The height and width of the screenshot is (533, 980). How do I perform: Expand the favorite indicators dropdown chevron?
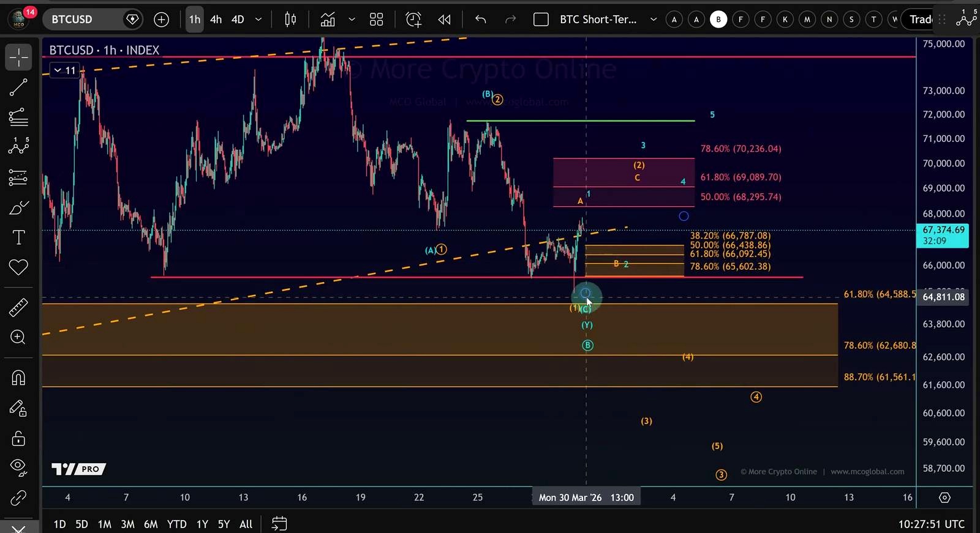(352, 20)
